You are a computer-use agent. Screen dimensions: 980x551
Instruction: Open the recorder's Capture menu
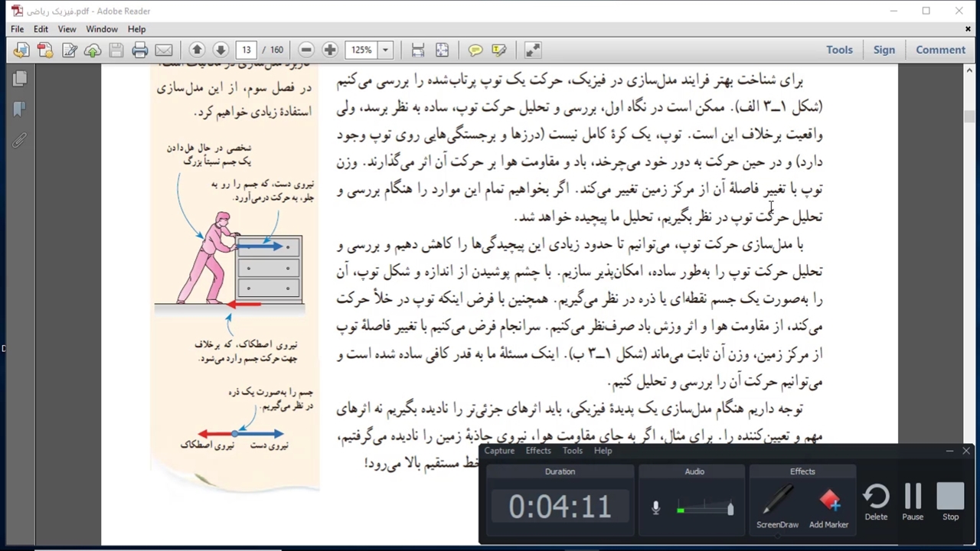[499, 451]
